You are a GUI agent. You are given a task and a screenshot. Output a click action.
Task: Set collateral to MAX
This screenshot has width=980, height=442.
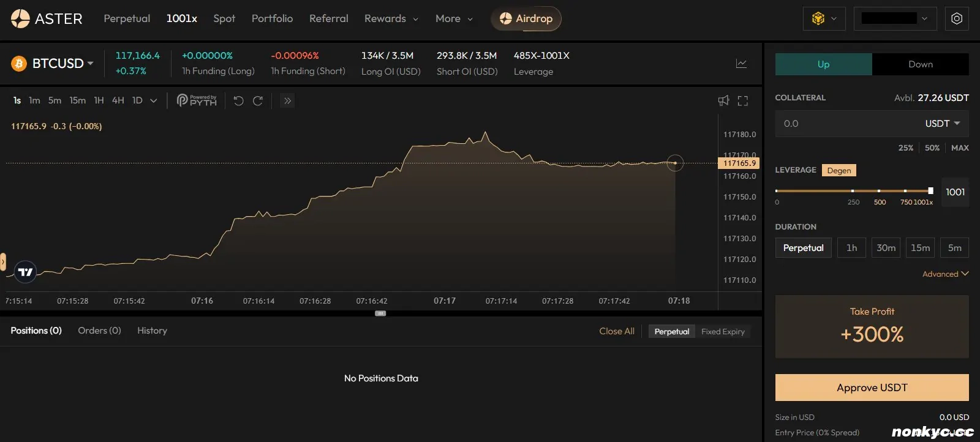click(960, 148)
